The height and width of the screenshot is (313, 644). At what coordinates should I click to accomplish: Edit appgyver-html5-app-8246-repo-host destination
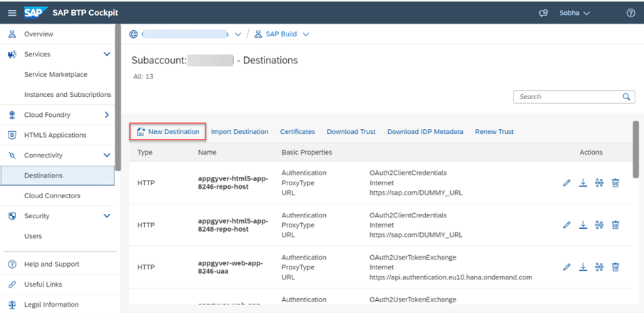pos(567,183)
